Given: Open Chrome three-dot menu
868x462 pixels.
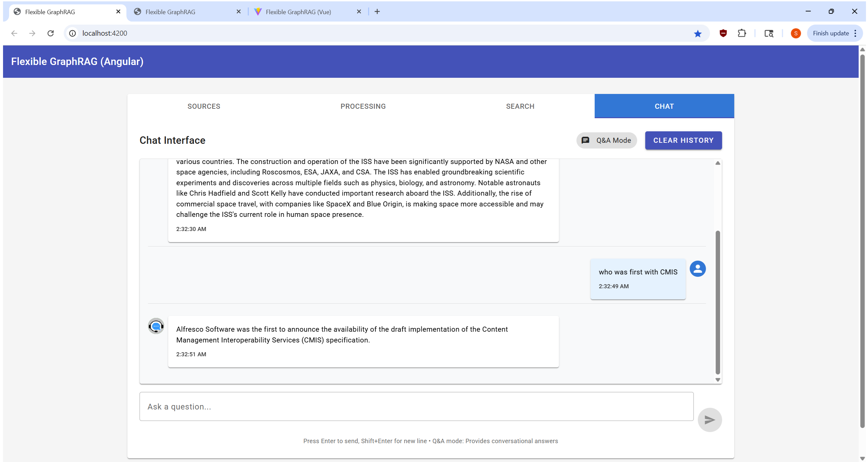Looking at the screenshot, I should 855,33.
